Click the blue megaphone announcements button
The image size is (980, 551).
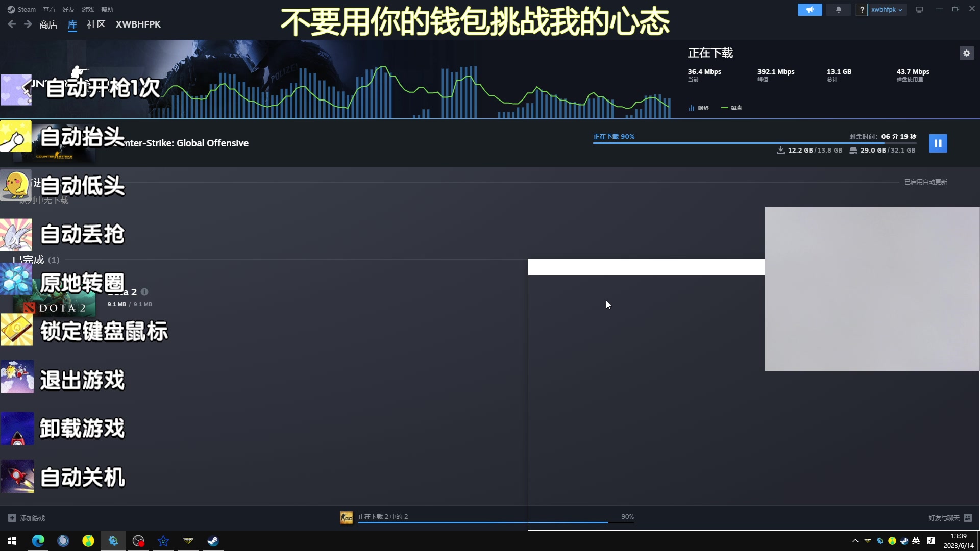pyautogui.click(x=810, y=10)
